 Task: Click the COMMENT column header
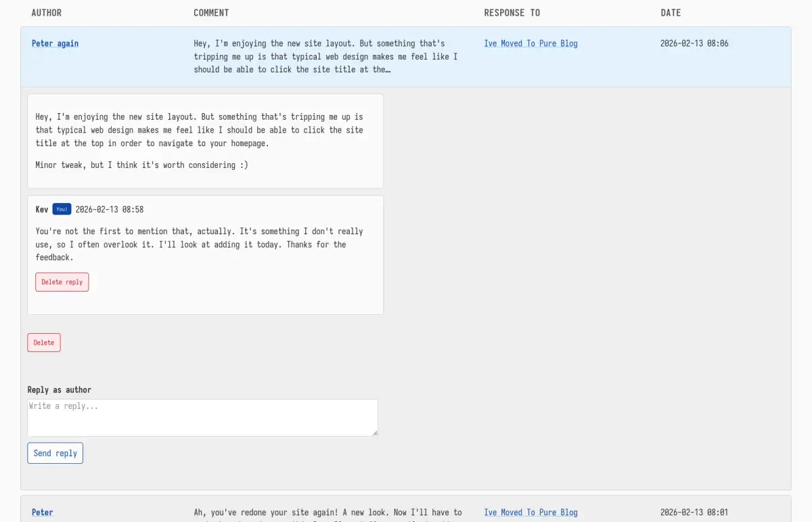click(x=211, y=13)
